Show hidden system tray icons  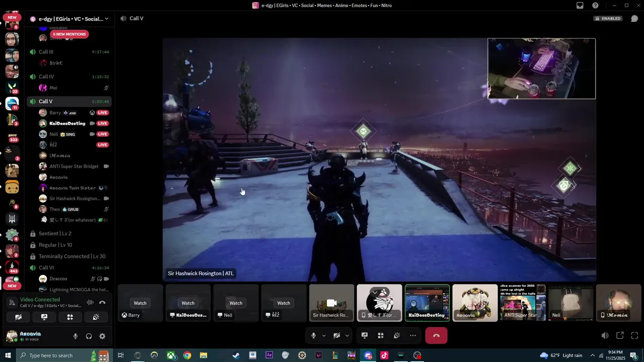click(x=592, y=355)
